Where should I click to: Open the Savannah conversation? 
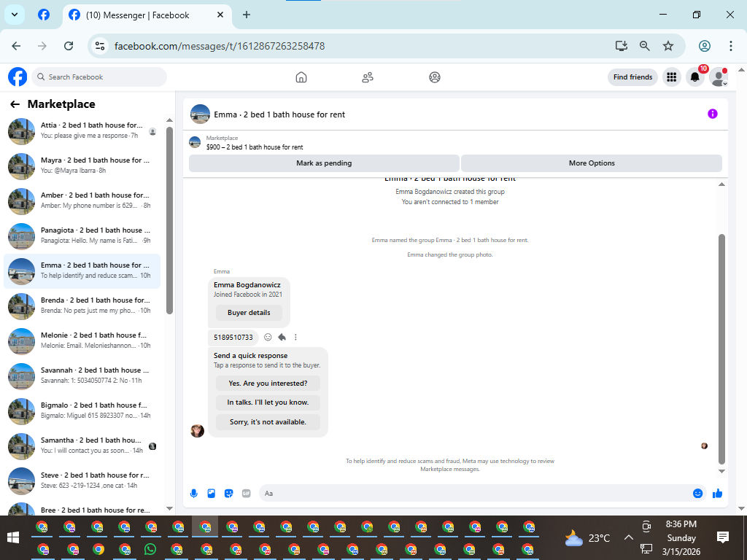82,376
